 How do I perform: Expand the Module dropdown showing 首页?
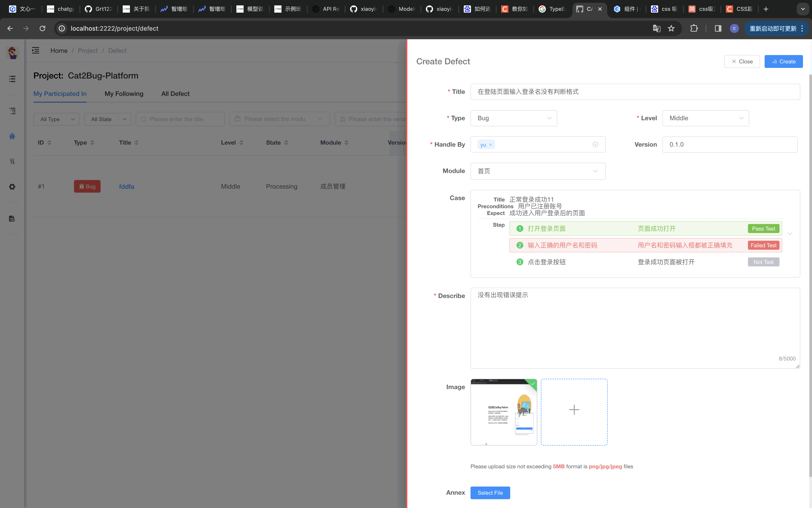[537, 171]
